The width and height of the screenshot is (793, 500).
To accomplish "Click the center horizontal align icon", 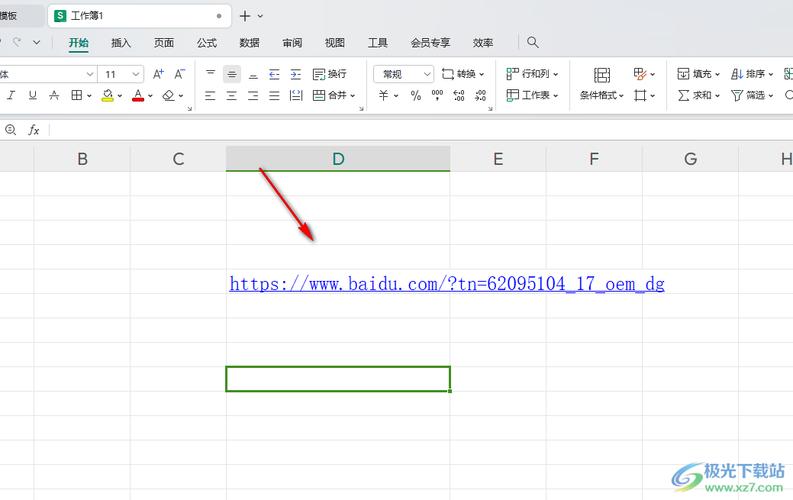I will point(231,95).
